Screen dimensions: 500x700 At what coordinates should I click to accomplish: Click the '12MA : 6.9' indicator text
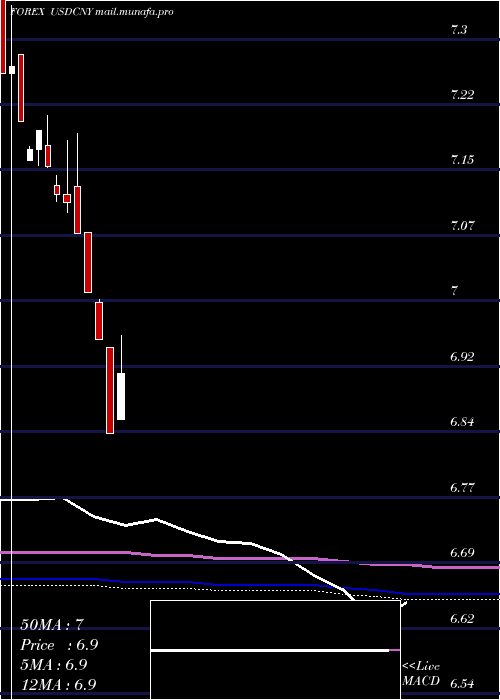click(x=58, y=684)
